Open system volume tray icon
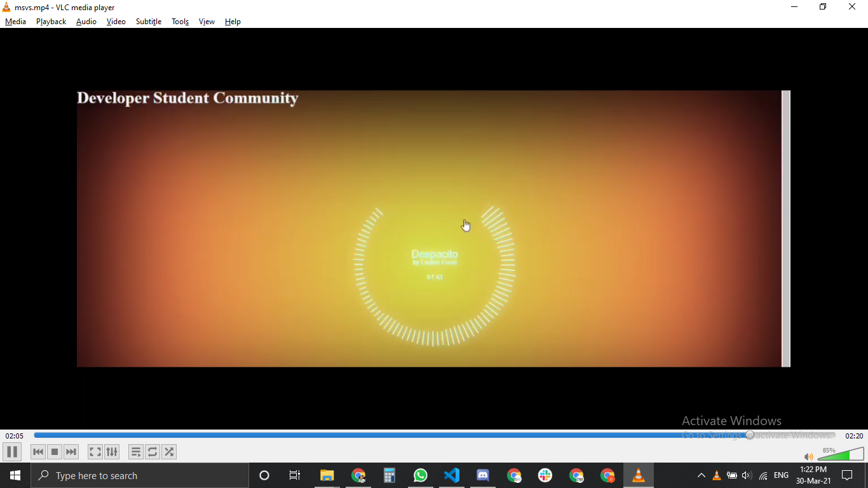This screenshot has height=488, width=868. click(747, 475)
